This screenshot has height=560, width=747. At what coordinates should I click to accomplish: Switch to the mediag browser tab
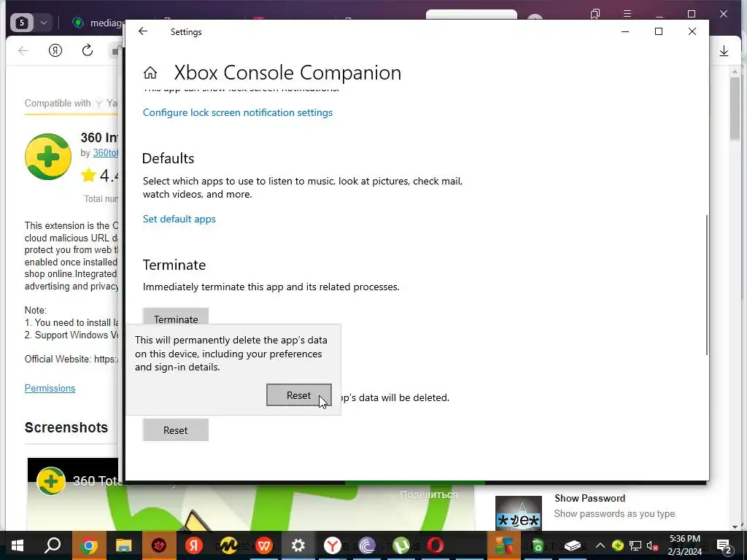[98, 23]
